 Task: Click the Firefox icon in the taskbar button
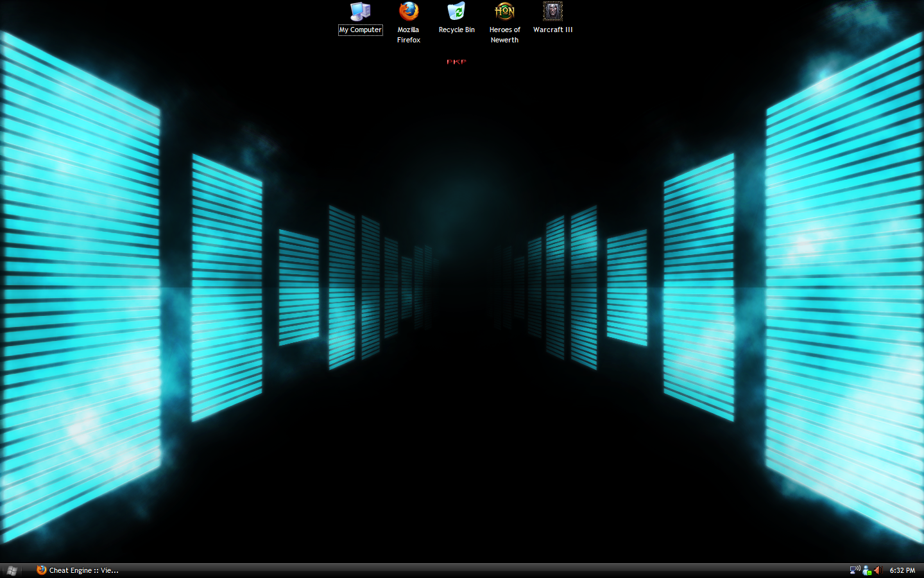pos(42,570)
